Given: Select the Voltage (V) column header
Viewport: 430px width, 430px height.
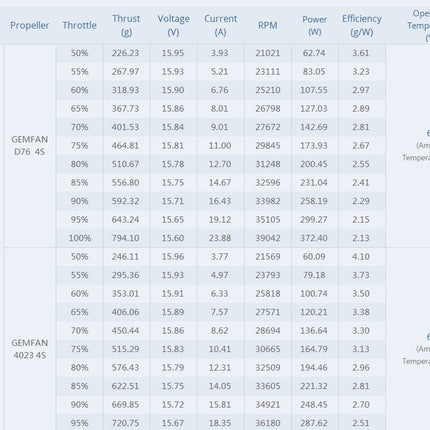Looking at the screenshot, I should pyautogui.click(x=174, y=25).
